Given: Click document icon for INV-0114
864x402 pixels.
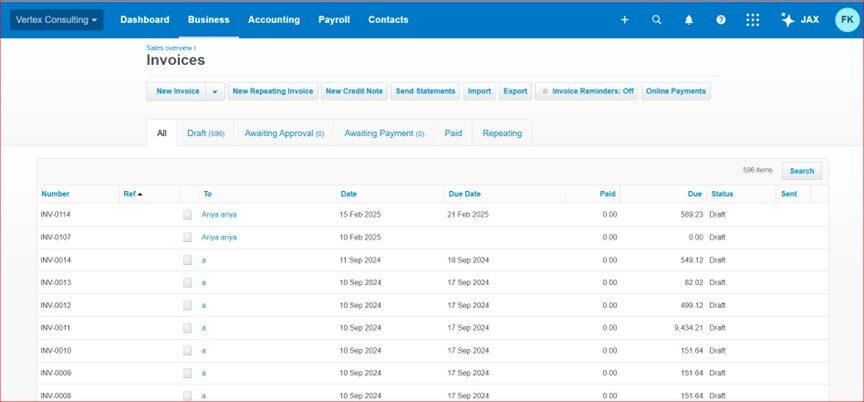Looking at the screenshot, I should pos(187,215).
